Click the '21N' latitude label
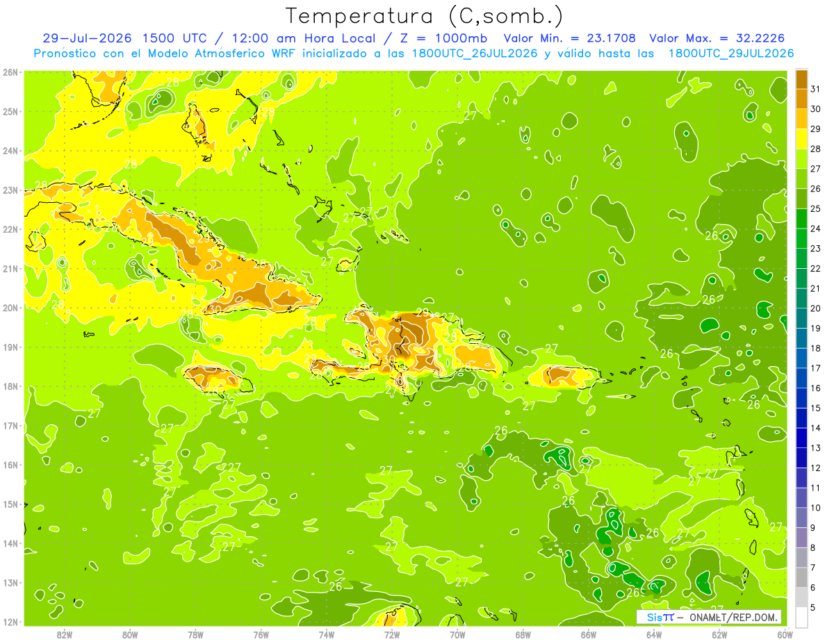This screenshot has height=644, width=834. [10, 269]
